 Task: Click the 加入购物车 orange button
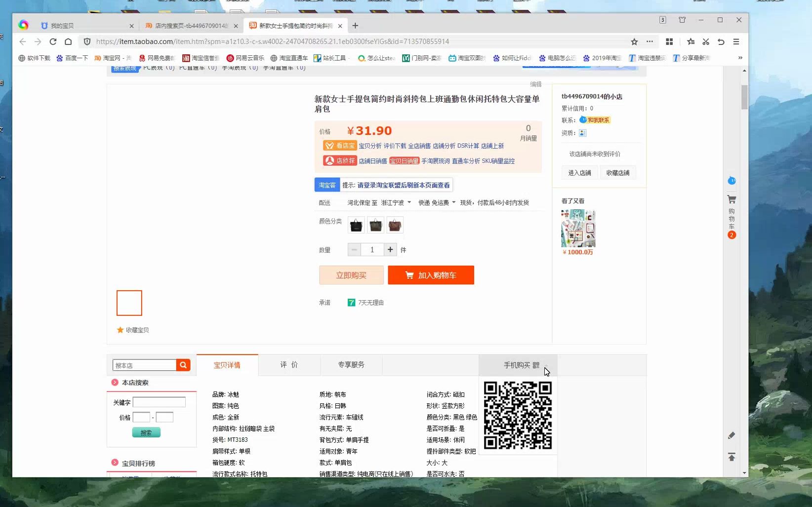(431, 275)
